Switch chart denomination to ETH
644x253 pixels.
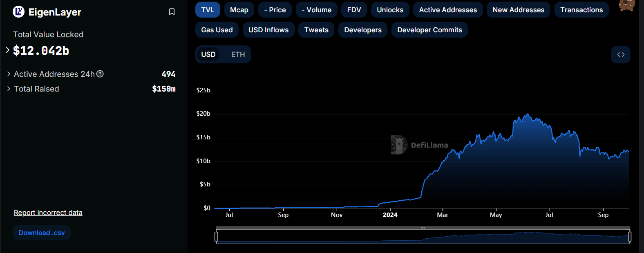click(x=238, y=54)
